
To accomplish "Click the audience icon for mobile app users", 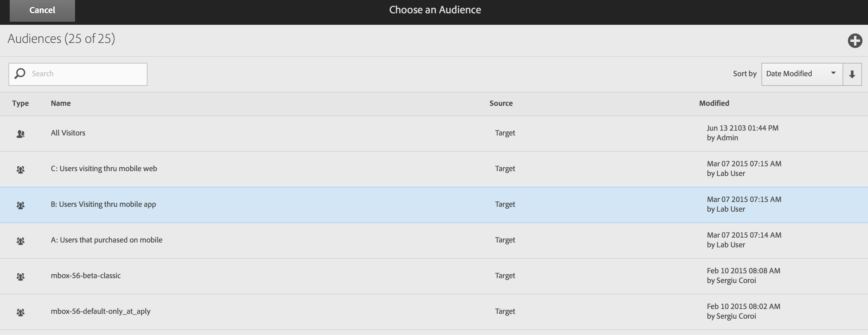I will point(21,205).
